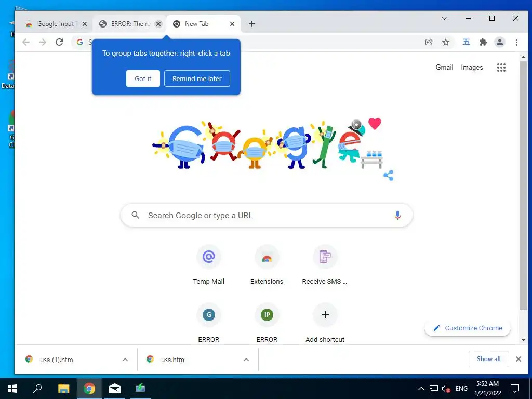This screenshot has height=399, width=532.
Task: Close the downloads bar
Action: (x=518, y=359)
